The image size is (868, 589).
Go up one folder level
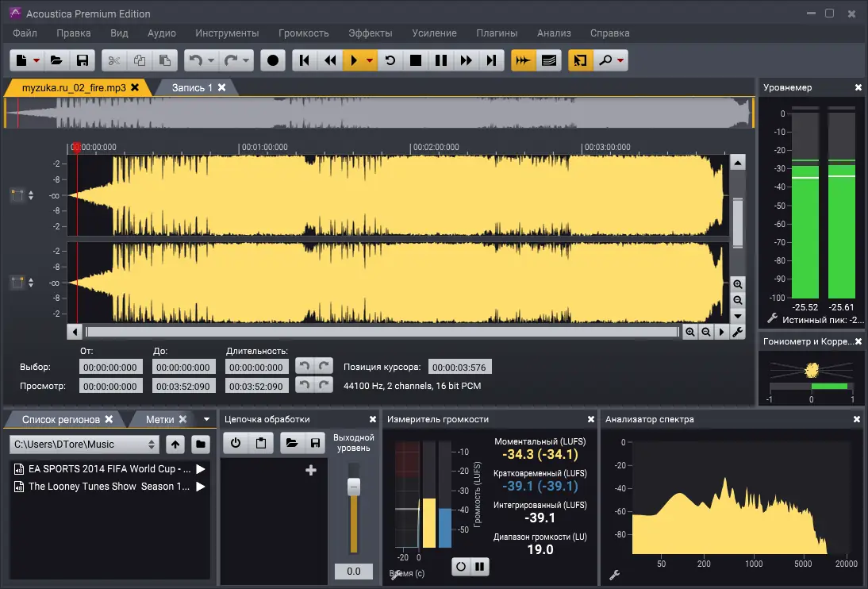pyautogui.click(x=175, y=445)
